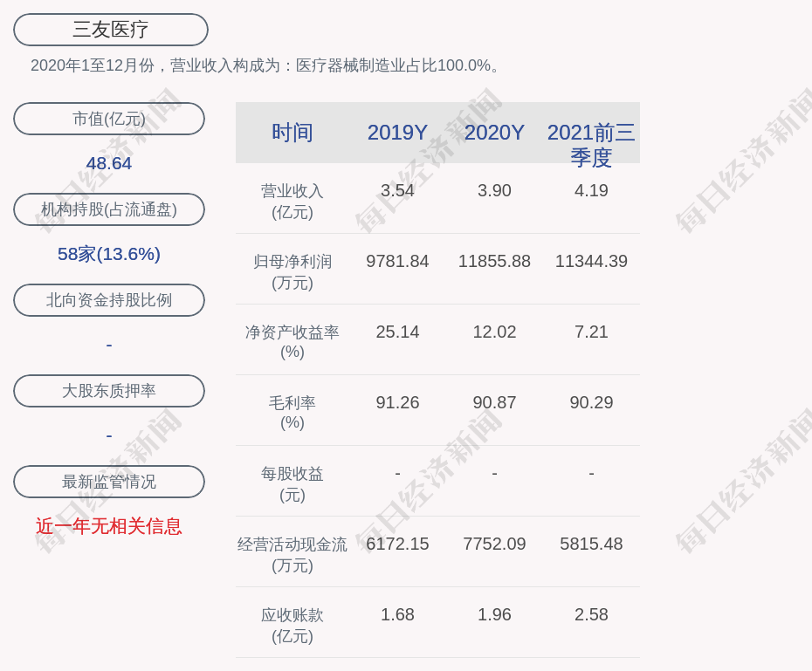Click the 大股东质押率 label pill
Viewport: 812px width, 671px height.
click(x=109, y=391)
